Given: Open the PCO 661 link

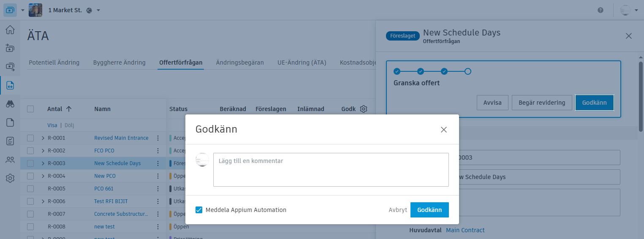Looking at the screenshot, I should coord(104,189).
